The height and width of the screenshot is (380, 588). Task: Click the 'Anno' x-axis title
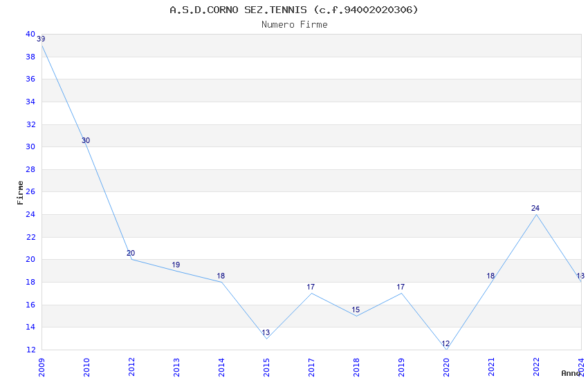click(571, 373)
